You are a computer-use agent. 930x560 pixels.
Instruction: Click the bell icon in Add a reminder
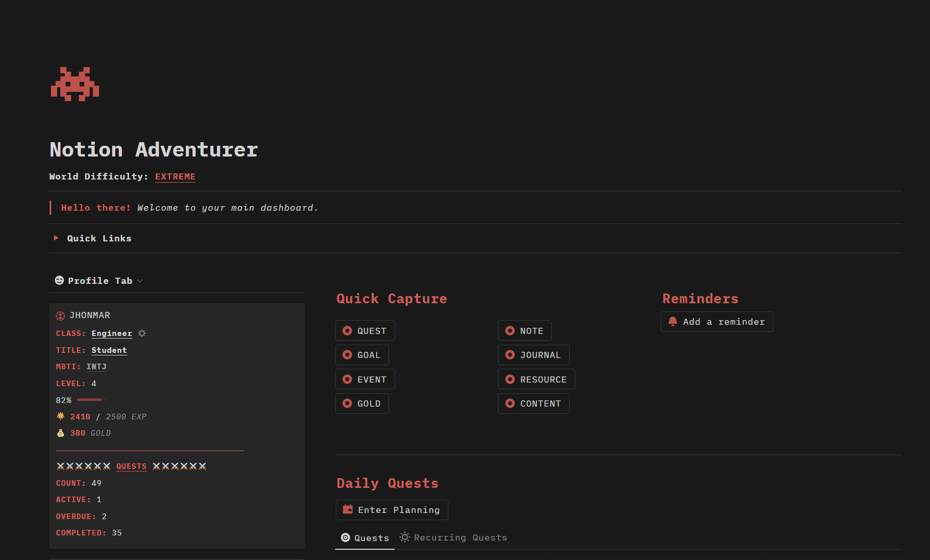coord(673,322)
